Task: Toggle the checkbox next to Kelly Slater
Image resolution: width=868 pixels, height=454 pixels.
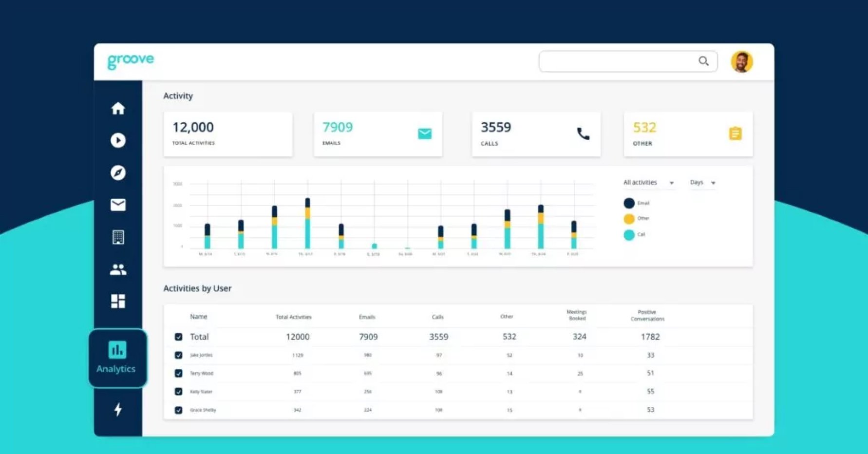Action: point(179,391)
